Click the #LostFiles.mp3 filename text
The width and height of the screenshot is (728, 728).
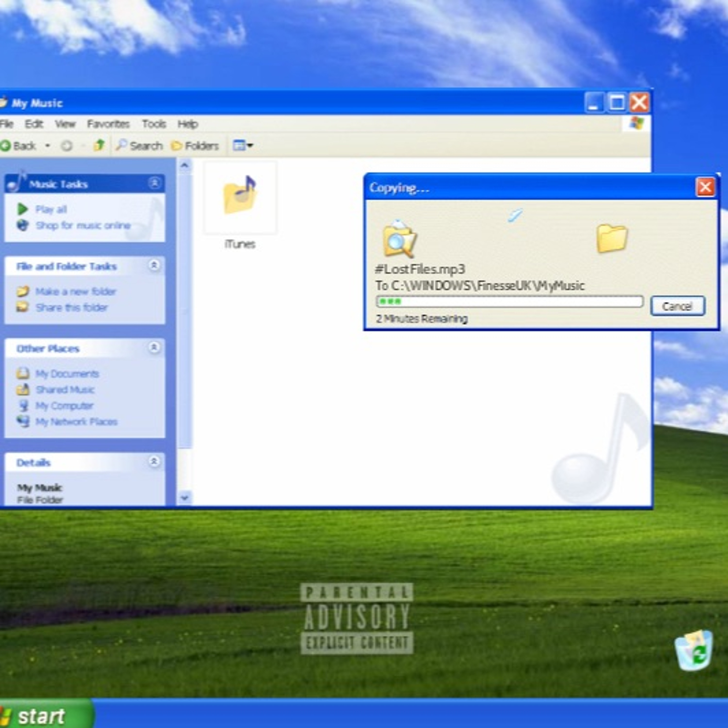420,269
